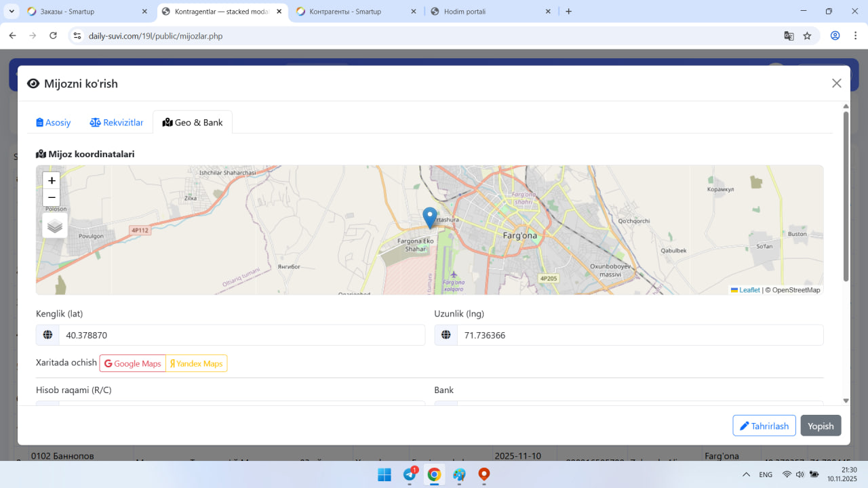Open location in Yandex Maps
Viewport: 868px width, 488px height.
coord(196,364)
